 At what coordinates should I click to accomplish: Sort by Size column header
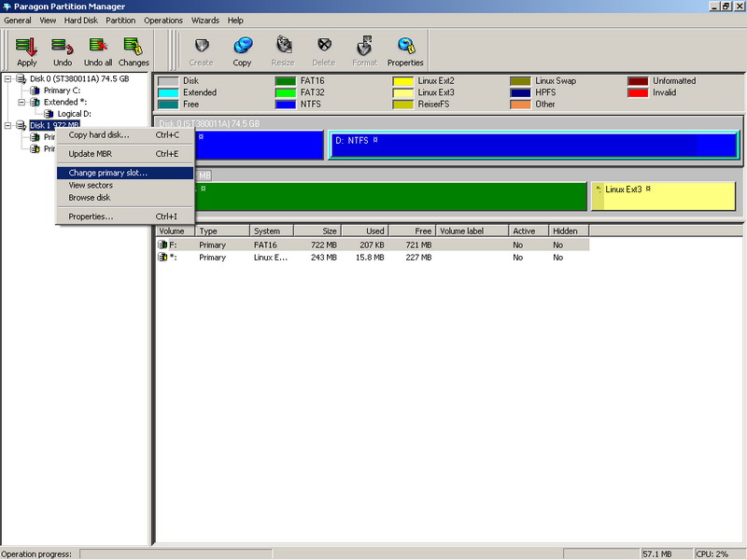pyautogui.click(x=317, y=231)
